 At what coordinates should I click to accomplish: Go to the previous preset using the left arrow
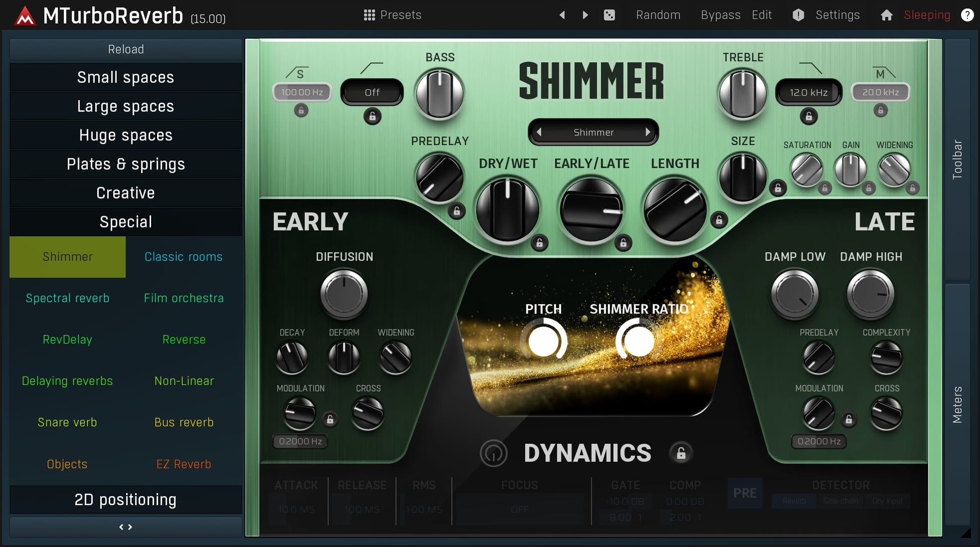pos(562,15)
